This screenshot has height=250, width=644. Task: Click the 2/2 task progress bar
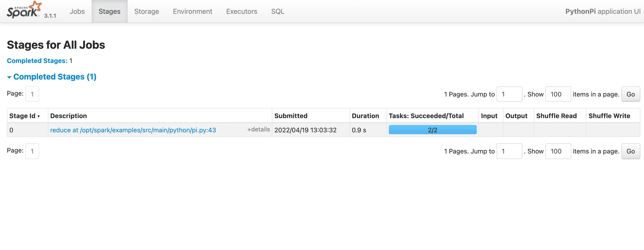433,130
